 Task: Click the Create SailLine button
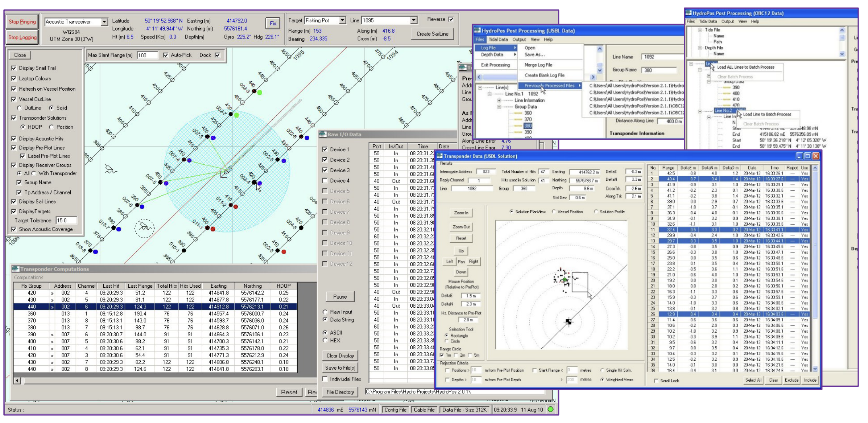pos(432,34)
